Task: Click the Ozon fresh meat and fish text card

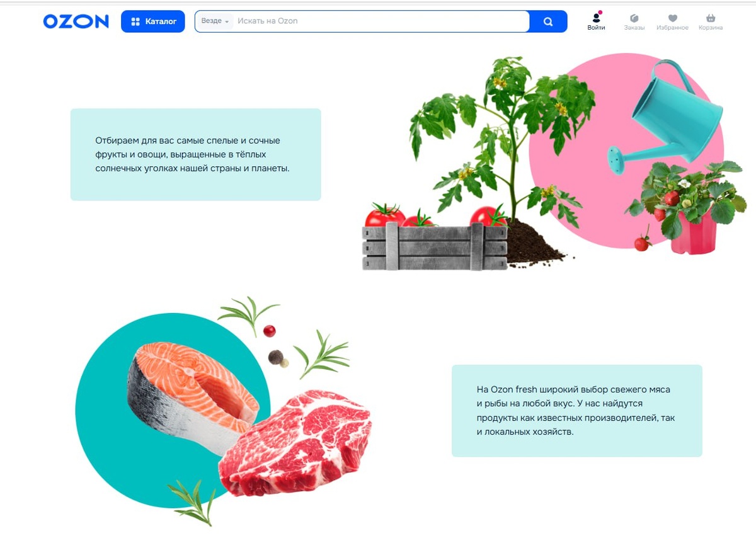Action: coord(576,411)
